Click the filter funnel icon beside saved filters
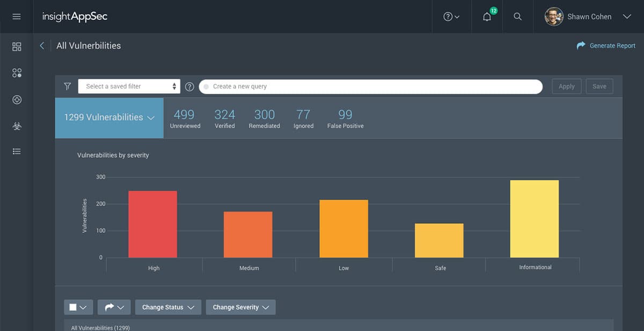This screenshot has height=331, width=644. pos(67,86)
